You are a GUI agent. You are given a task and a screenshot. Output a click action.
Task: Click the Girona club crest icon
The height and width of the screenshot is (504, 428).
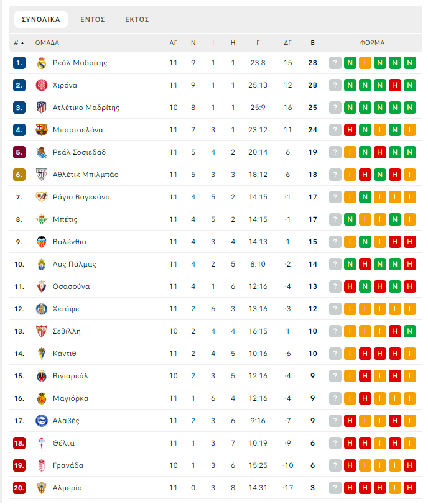click(x=42, y=85)
